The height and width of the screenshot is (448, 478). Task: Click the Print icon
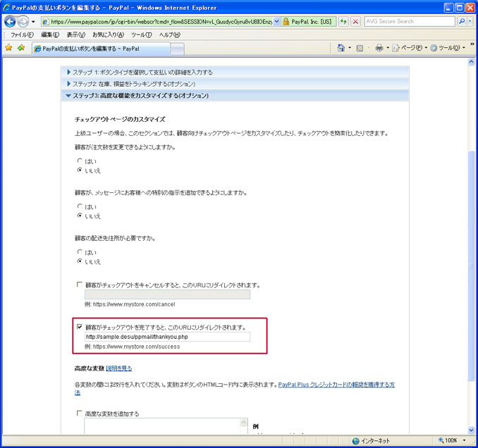point(379,48)
